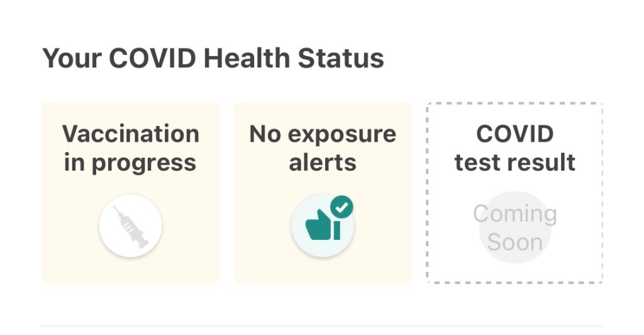Tap the grey Coming Soon circle
This screenshot has height=335, width=644.
click(x=515, y=227)
